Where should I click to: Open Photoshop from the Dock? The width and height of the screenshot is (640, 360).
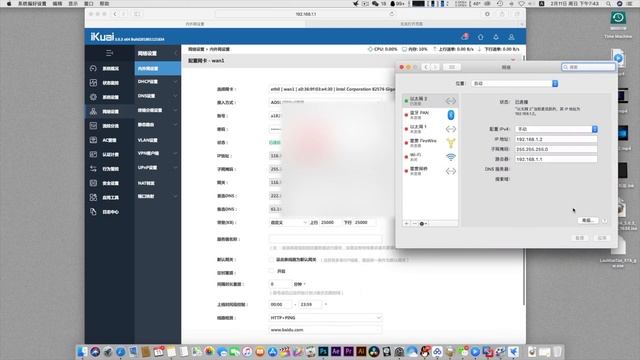(323, 351)
